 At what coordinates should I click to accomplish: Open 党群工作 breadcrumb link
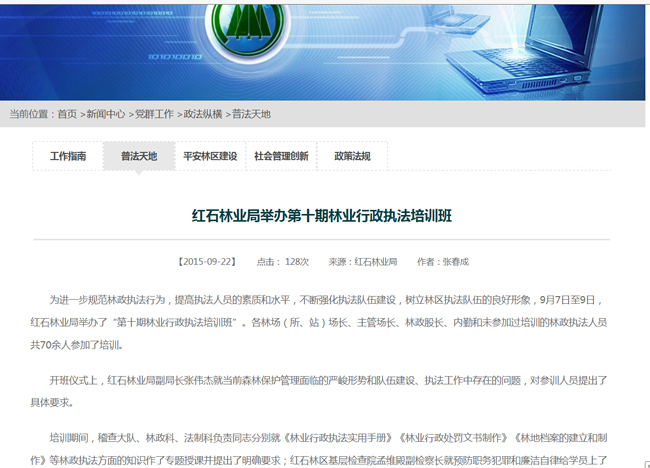[x=154, y=114]
